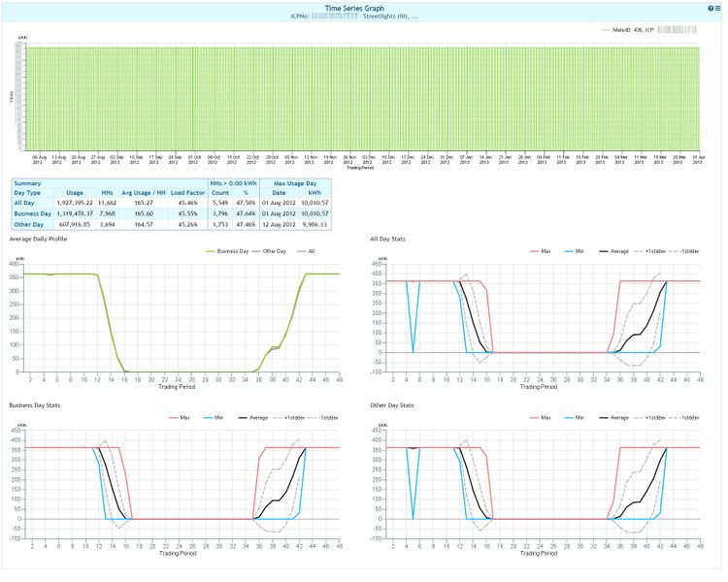
Task: Click the HHs > 0.00 kWh header
Action: [x=233, y=183]
